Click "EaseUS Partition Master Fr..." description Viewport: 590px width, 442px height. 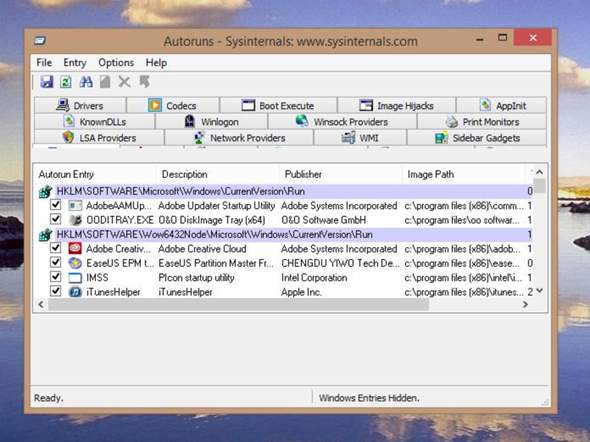pos(216,263)
